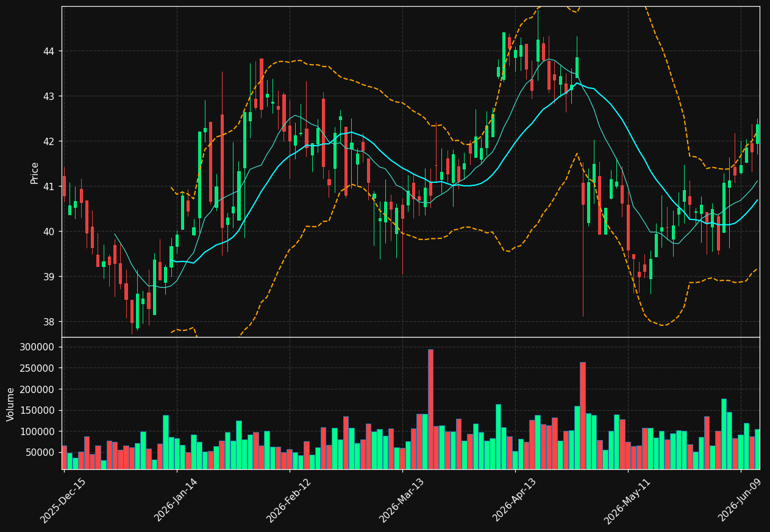Image resolution: width=770 pixels, height=532 pixels.
Task: Select the red volume spike above 250000
Action: click(582, 416)
